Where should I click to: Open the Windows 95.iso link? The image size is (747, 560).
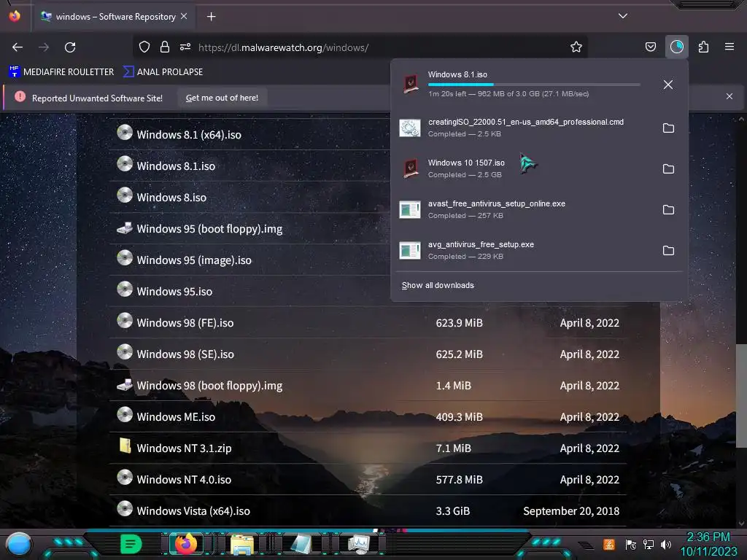[x=174, y=292]
